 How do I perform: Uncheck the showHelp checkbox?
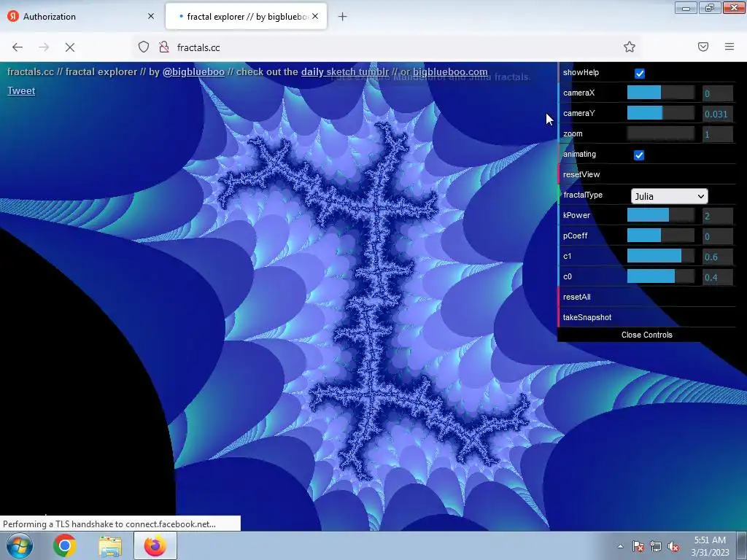639,74
